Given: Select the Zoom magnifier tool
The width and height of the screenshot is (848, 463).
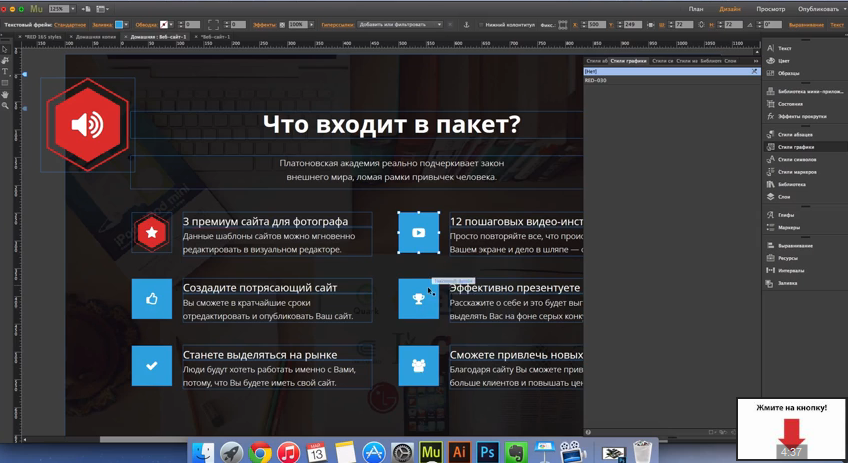Looking at the screenshot, I should [5, 106].
